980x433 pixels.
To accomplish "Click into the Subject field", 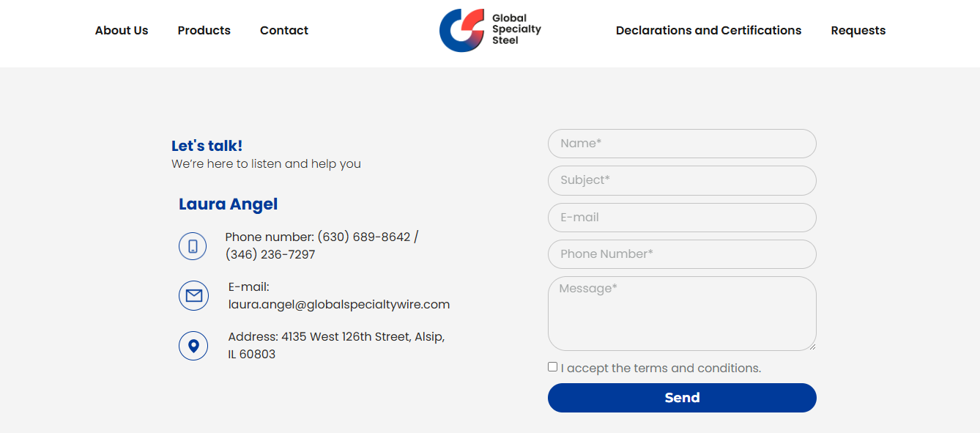I will point(682,181).
